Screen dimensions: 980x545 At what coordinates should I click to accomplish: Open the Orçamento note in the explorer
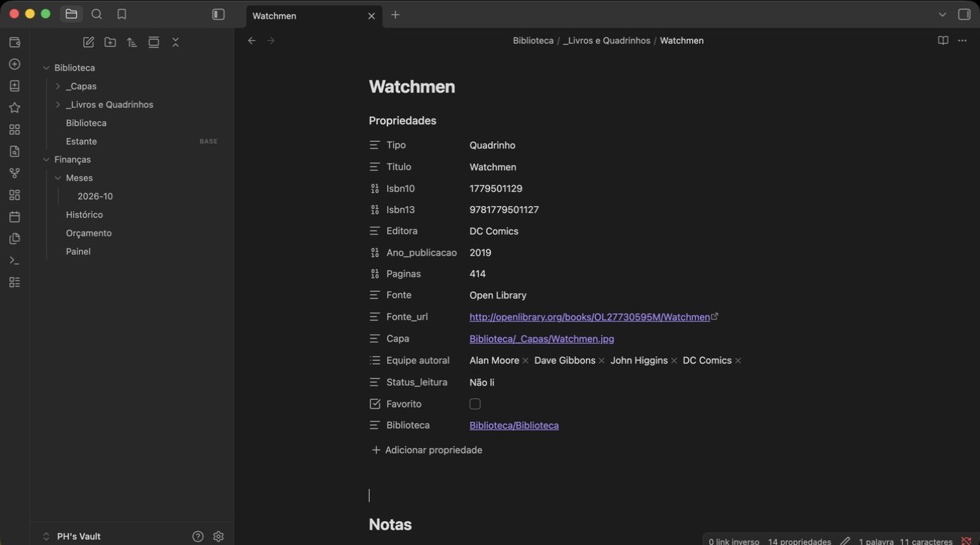(x=89, y=233)
